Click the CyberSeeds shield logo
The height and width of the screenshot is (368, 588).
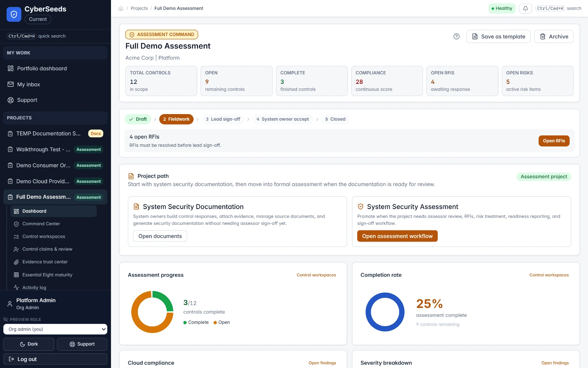coord(14,14)
